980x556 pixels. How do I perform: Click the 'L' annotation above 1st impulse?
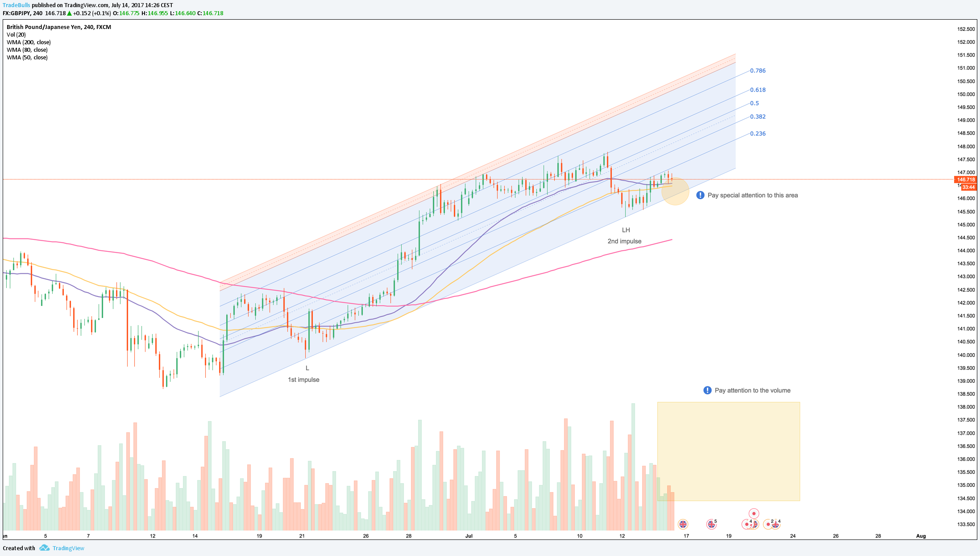click(307, 368)
